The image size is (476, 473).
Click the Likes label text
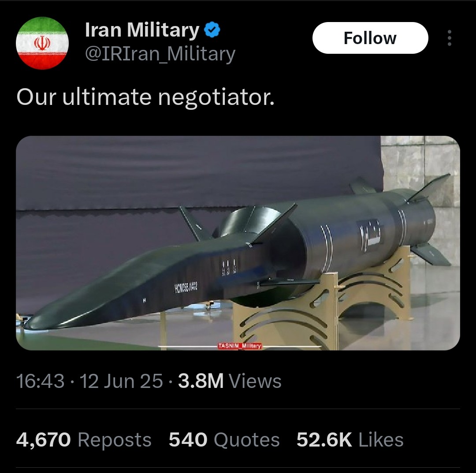pyautogui.click(x=381, y=439)
